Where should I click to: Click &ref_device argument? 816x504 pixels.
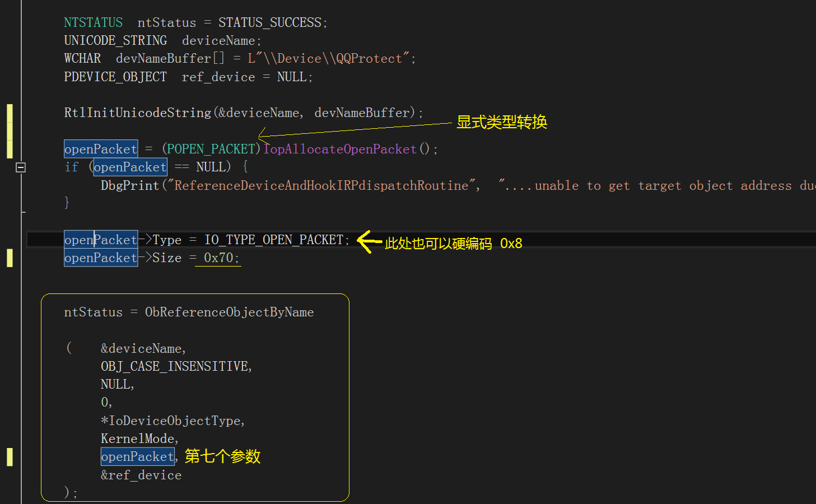(141, 475)
